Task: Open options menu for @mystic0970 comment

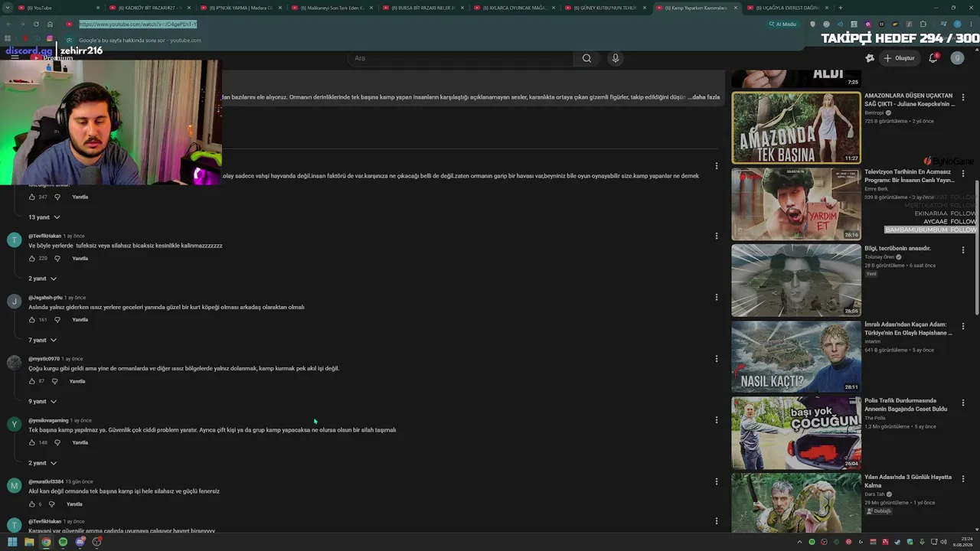Action: coord(717,358)
